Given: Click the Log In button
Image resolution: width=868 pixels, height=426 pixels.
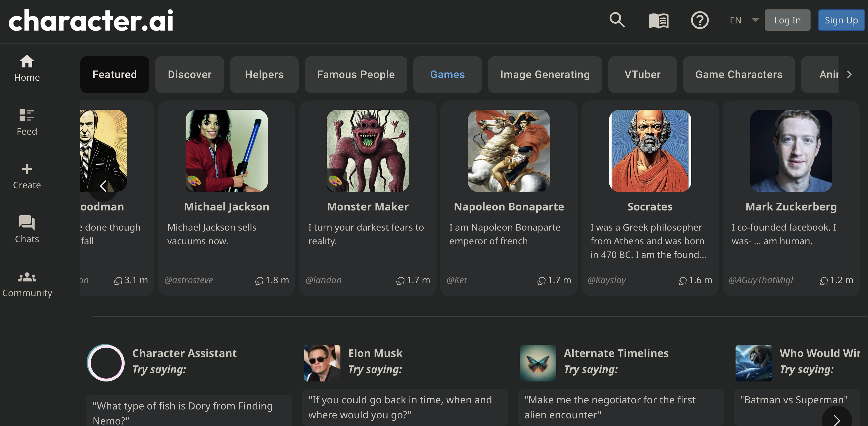Looking at the screenshot, I should coord(787,20).
